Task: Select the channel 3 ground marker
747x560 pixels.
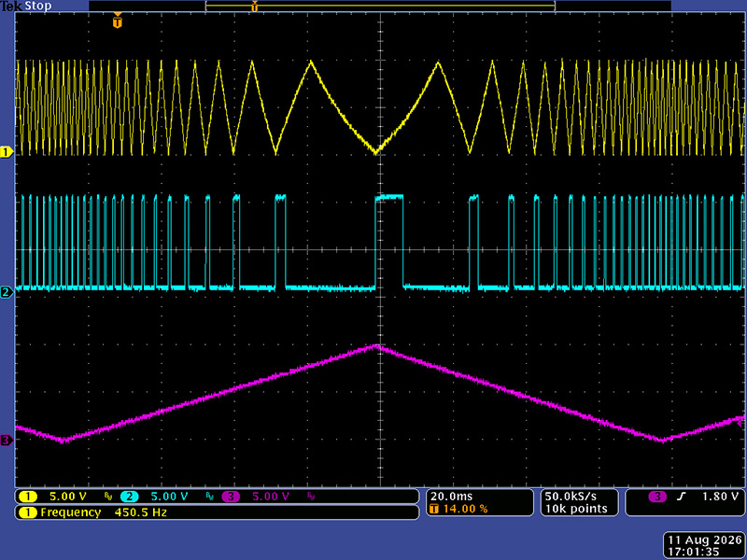Action: 7,440
